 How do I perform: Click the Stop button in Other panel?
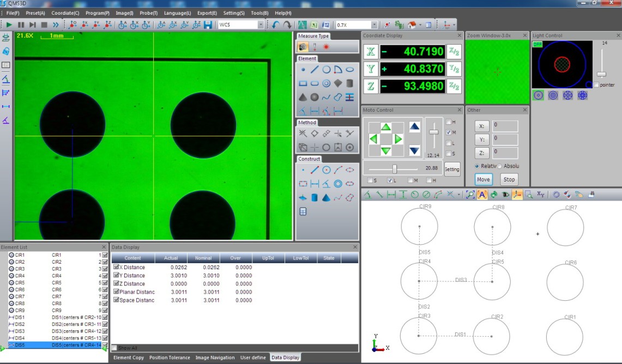(509, 180)
